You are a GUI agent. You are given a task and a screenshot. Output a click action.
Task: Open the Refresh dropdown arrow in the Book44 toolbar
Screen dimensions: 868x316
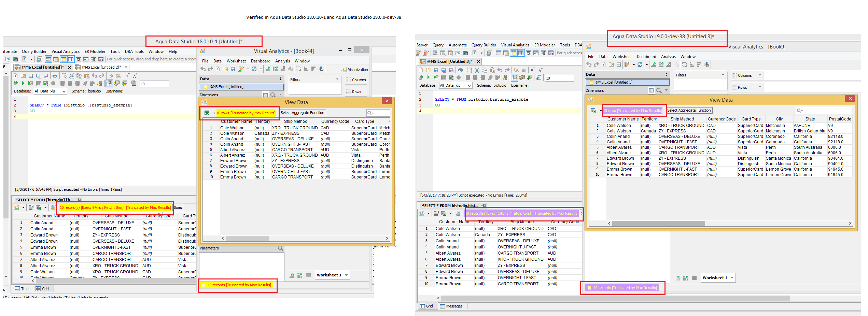261,69
